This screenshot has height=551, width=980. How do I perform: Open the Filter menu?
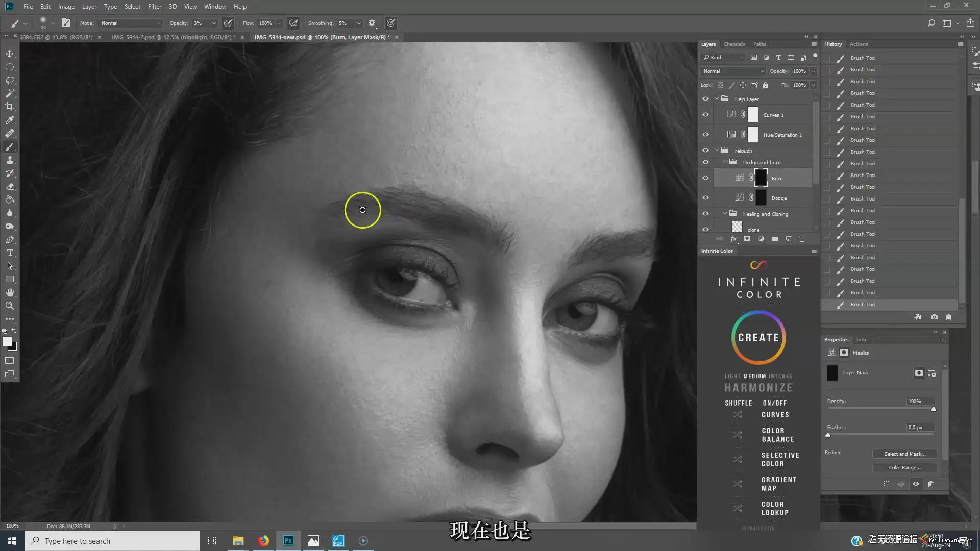point(154,7)
